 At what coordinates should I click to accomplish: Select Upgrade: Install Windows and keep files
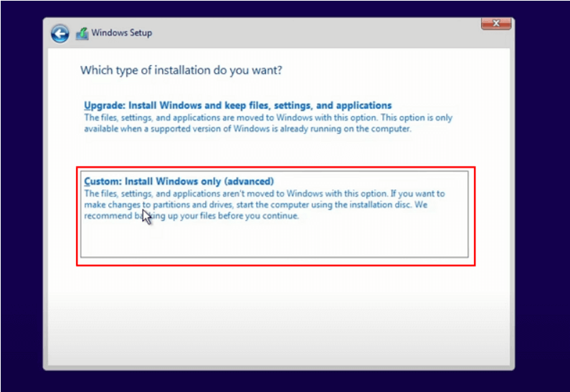(237, 105)
